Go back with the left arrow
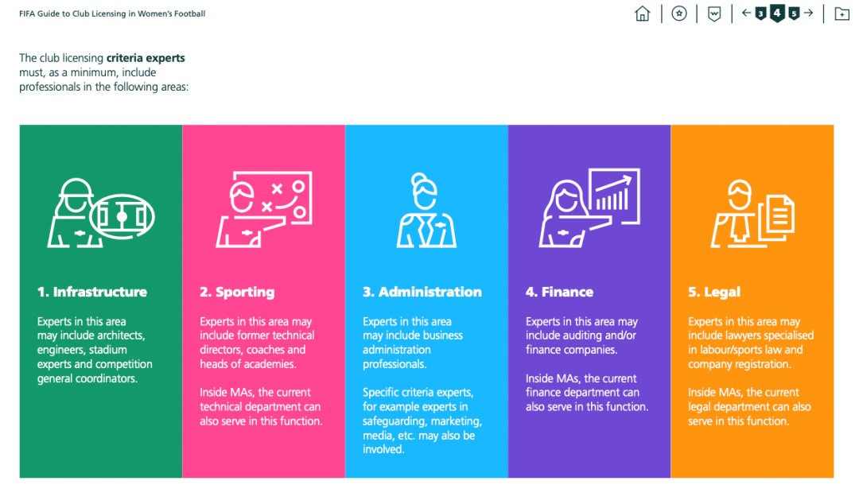859x504 pixels. click(x=746, y=13)
